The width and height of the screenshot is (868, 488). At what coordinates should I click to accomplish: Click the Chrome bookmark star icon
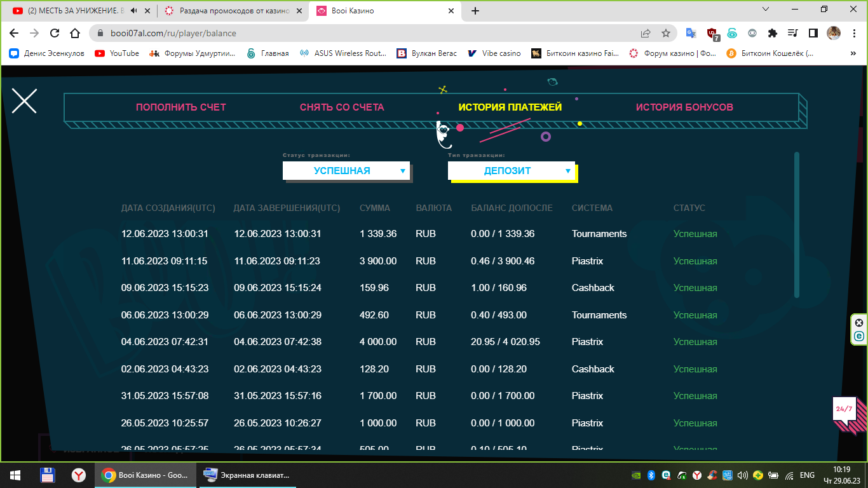tap(665, 33)
